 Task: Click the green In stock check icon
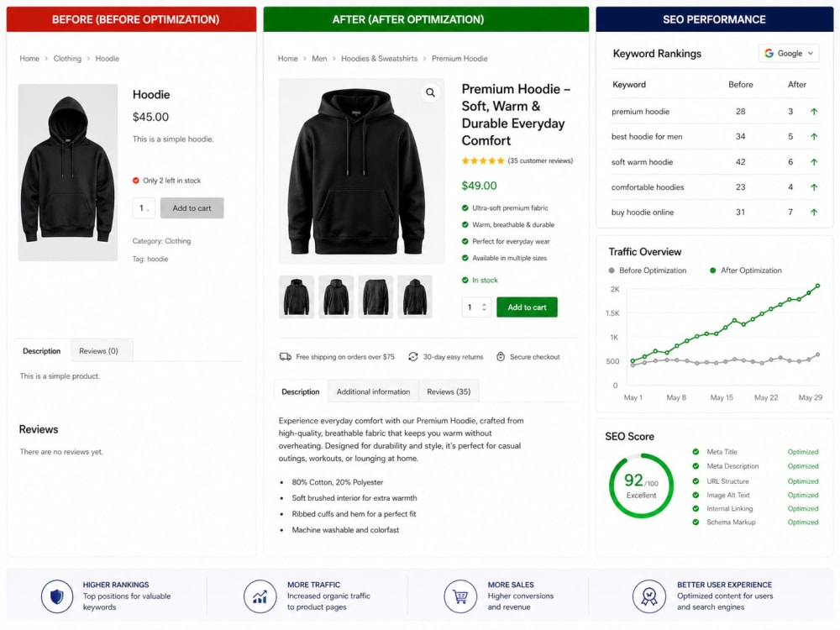pos(465,281)
